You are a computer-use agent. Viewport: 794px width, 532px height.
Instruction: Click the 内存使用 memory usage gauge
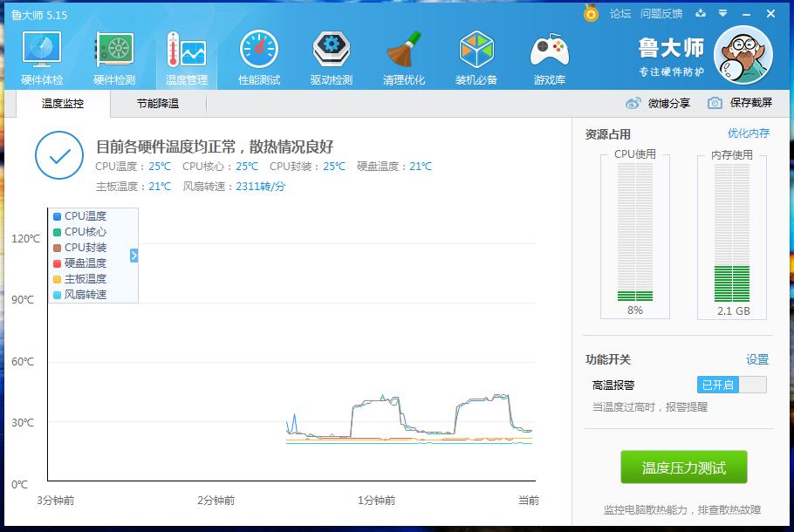coord(732,235)
